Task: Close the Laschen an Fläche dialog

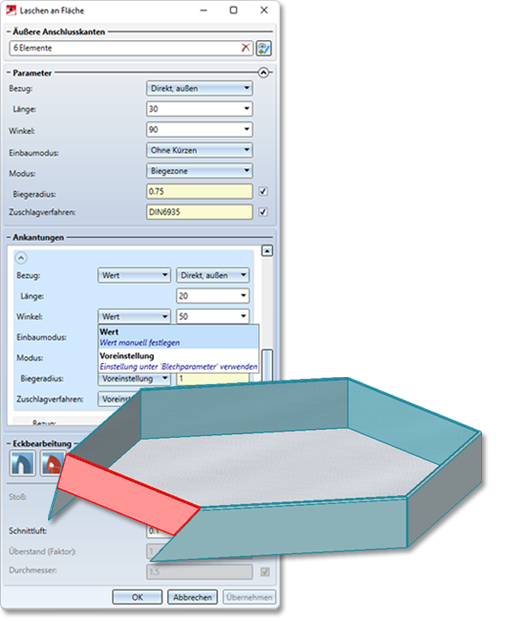Action: [264, 10]
